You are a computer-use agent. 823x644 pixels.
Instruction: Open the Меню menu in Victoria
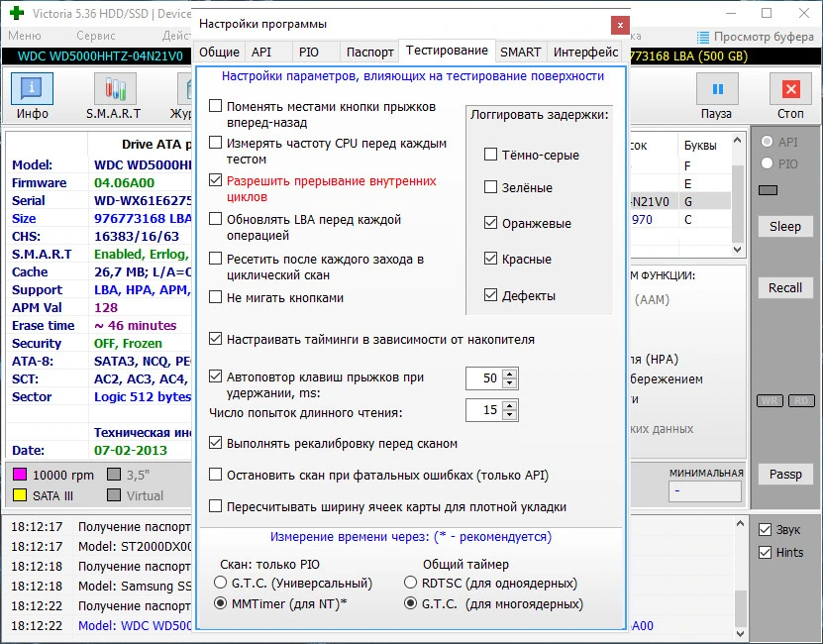24,36
